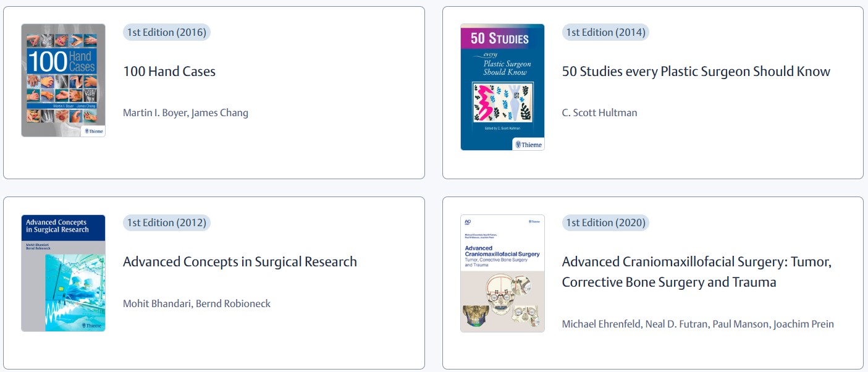
Task: Go to Advanced Concepts in Surgical Research title
Action: (x=240, y=262)
